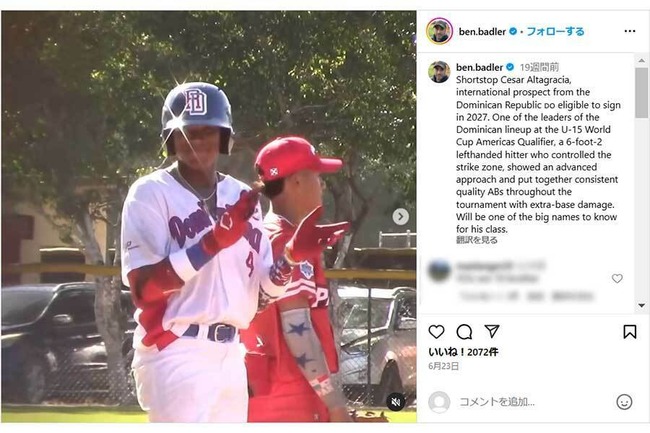Save the post with the bookmark icon
This screenshot has width=650, height=433.
click(630, 331)
